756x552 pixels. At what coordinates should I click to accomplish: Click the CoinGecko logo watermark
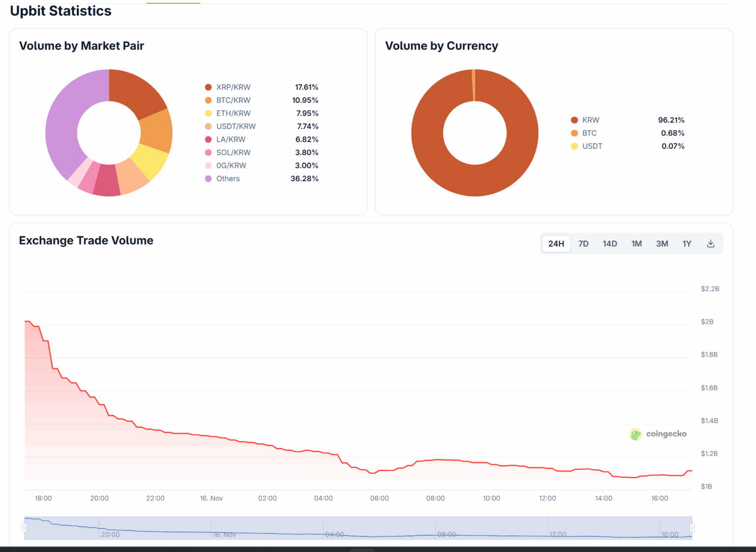pos(658,434)
